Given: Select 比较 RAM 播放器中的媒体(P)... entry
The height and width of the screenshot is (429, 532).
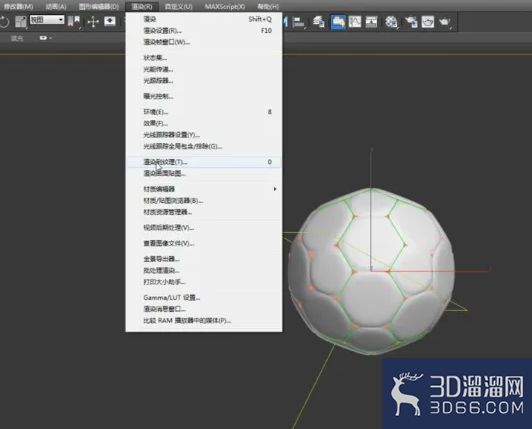Looking at the screenshot, I should (204, 320).
